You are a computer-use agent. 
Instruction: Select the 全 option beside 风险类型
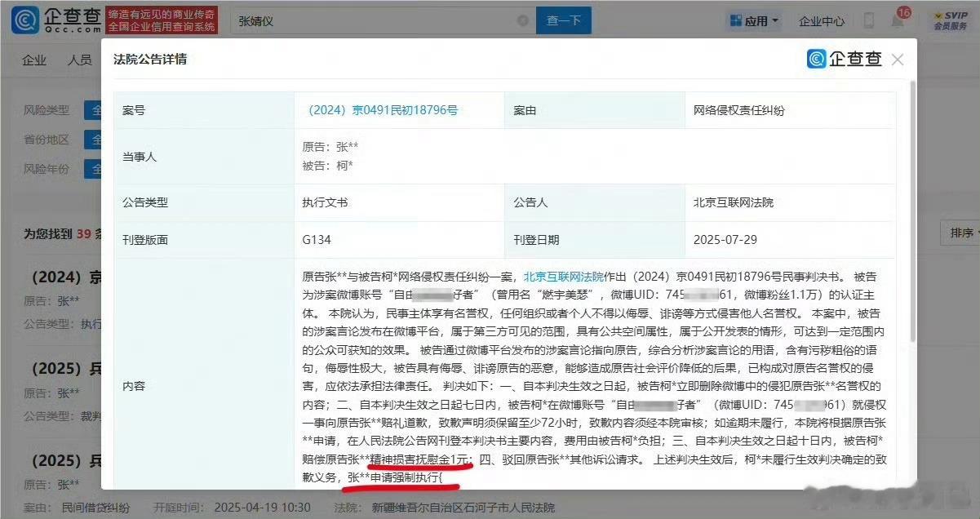(x=95, y=109)
